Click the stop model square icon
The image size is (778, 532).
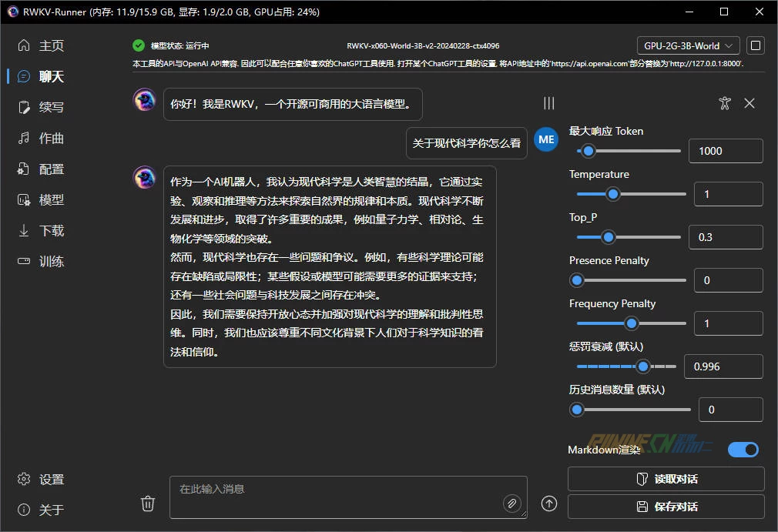756,45
